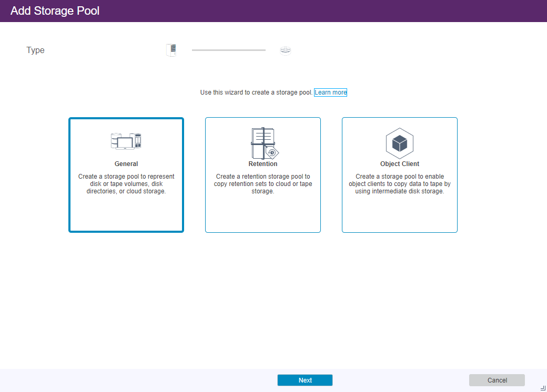This screenshot has height=392, width=547.
Task: Click the General description about disk or tape volumes
Action: tap(126, 184)
